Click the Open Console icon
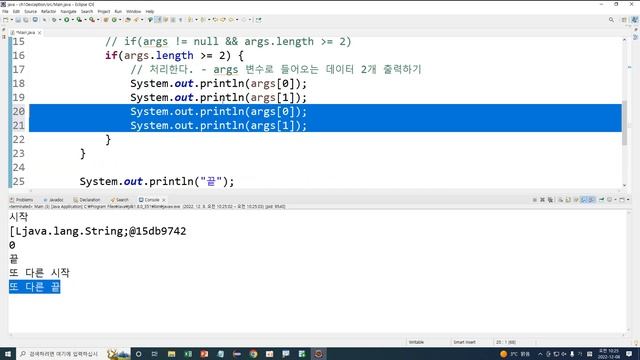 point(622,200)
